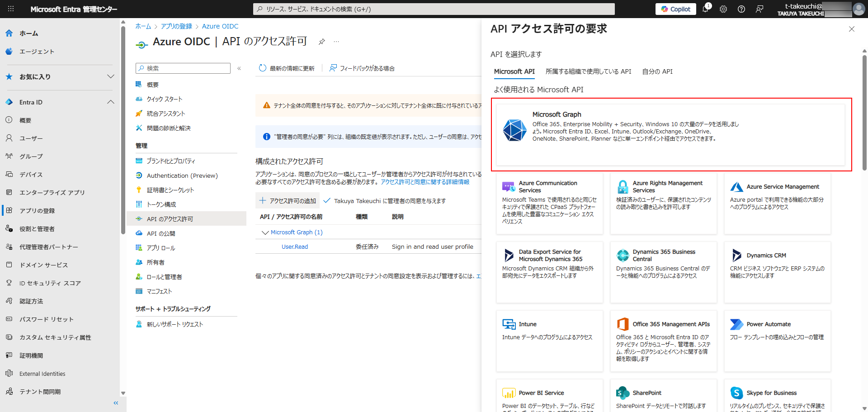The width and height of the screenshot is (868, 412).
Task: Open 認証方法 in the sidebar
Action: tap(31, 301)
